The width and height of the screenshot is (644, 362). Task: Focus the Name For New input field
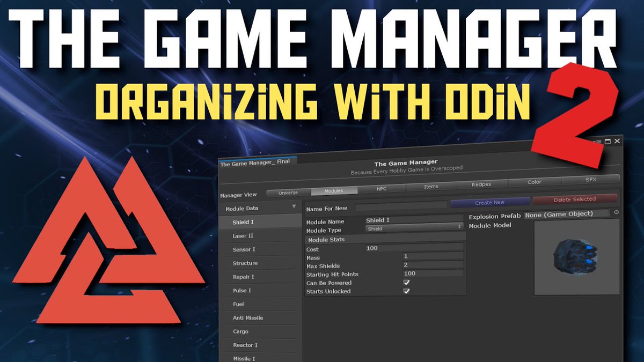[401, 205]
